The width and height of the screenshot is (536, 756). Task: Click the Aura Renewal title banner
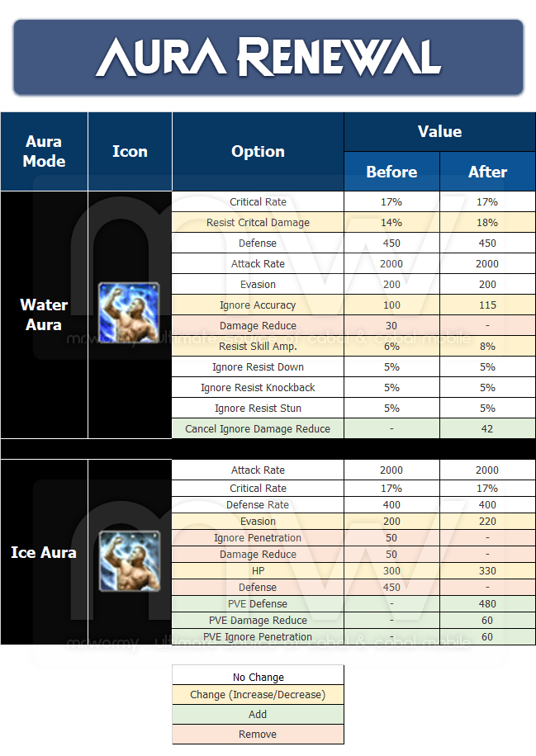[268, 59]
